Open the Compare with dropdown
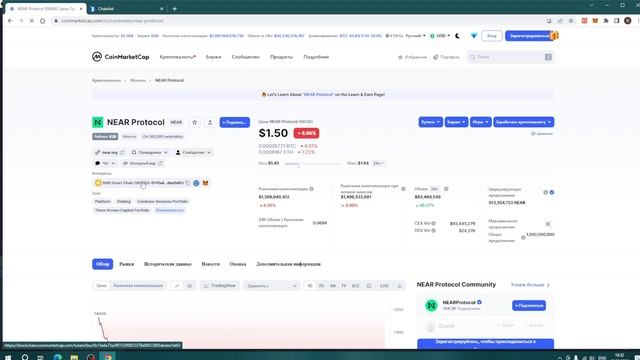 (271, 286)
